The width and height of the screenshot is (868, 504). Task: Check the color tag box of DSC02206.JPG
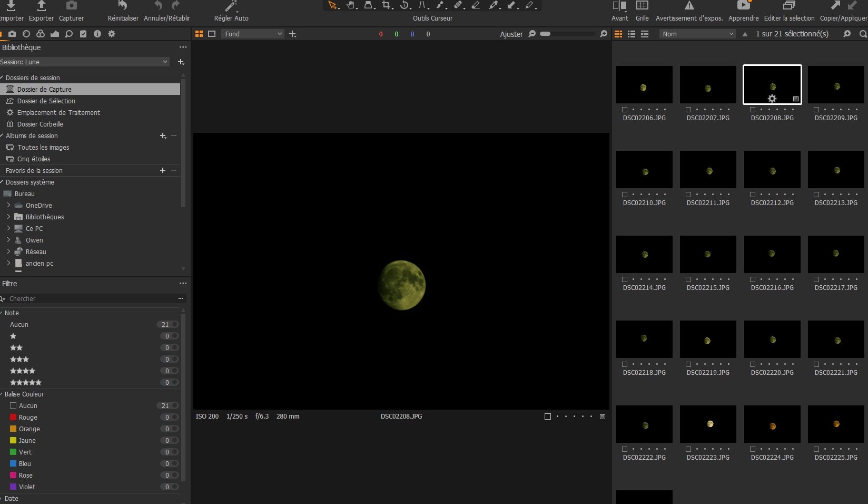625,110
